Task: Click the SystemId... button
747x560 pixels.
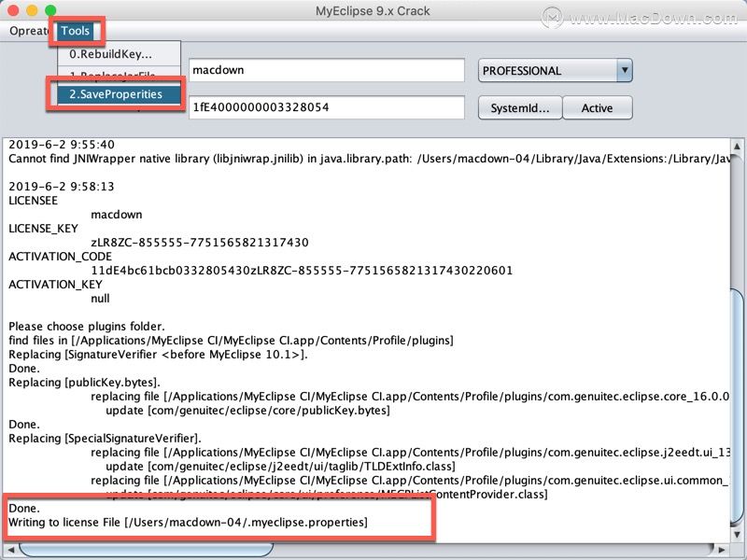Action: pyautogui.click(x=520, y=108)
